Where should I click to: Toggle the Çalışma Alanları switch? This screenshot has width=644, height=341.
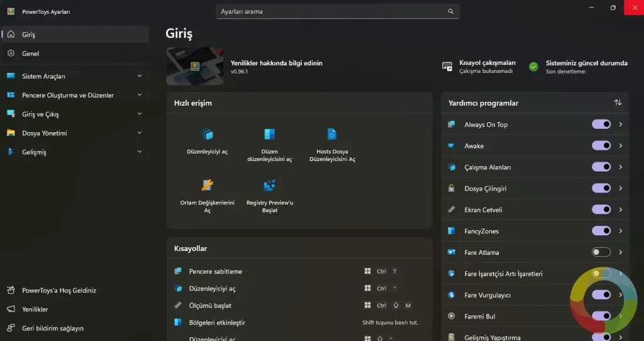(x=601, y=167)
